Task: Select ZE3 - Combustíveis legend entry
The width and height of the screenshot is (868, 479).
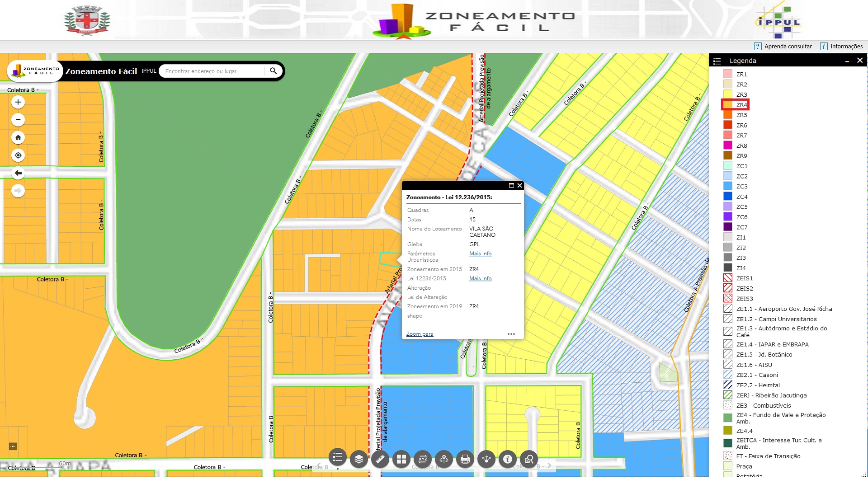Action: (764, 405)
